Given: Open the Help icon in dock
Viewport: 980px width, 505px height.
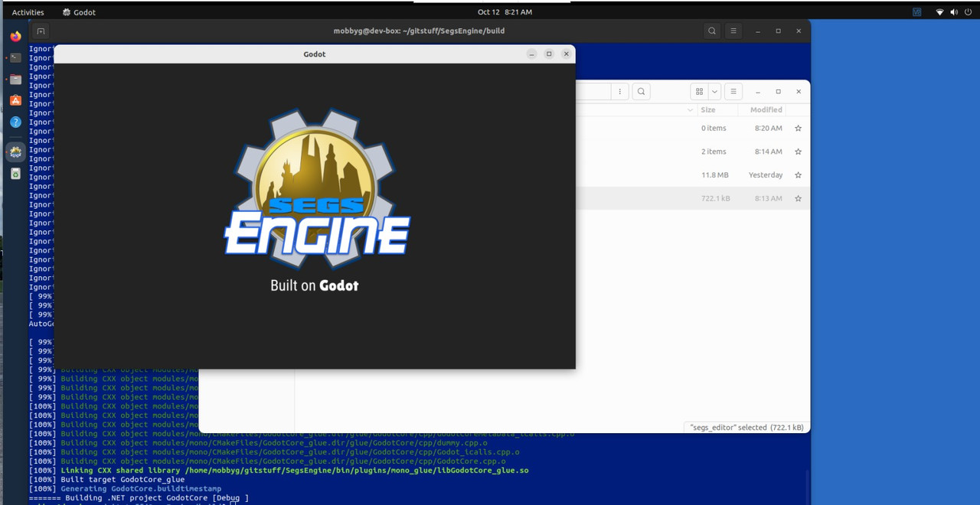Looking at the screenshot, I should click(x=15, y=122).
